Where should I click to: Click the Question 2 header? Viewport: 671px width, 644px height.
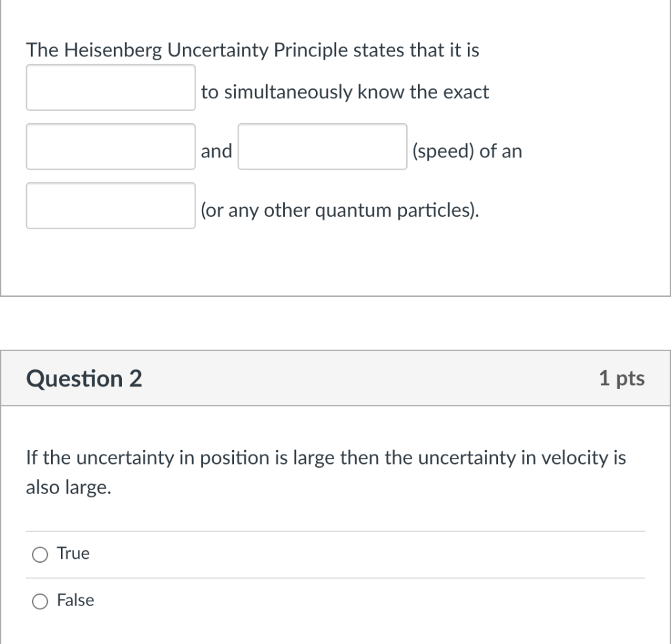tap(83, 378)
